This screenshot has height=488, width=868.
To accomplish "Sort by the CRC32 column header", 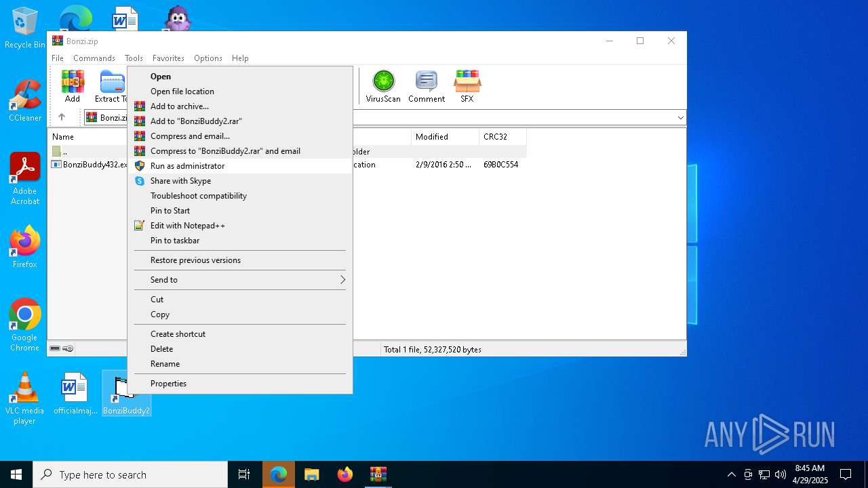I will coord(502,137).
